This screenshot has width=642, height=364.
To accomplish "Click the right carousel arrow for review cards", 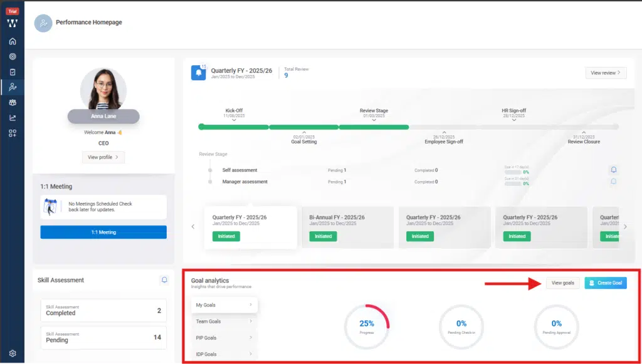I will coord(625,226).
